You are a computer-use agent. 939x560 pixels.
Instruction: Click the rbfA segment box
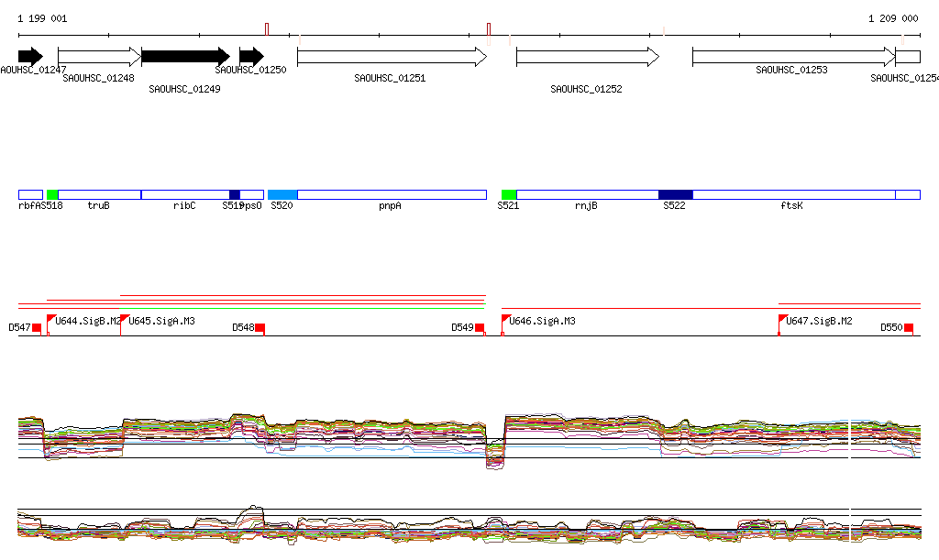pyautogui.click(x=30, y=194)
